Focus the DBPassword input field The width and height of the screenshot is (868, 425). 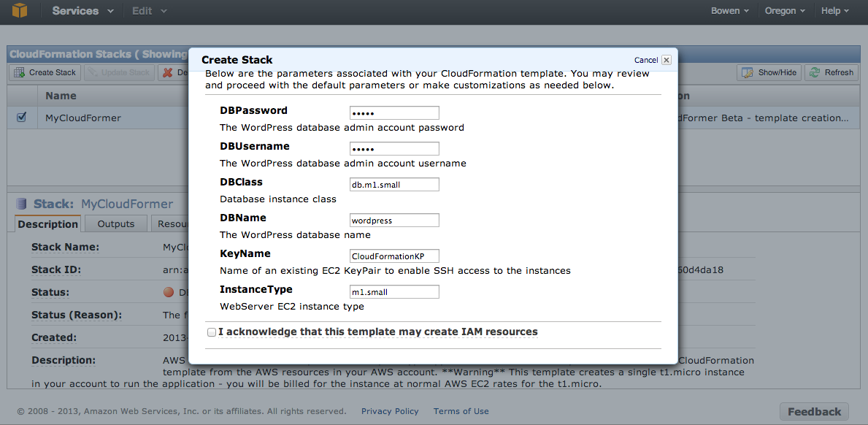(x=394, y=113)
